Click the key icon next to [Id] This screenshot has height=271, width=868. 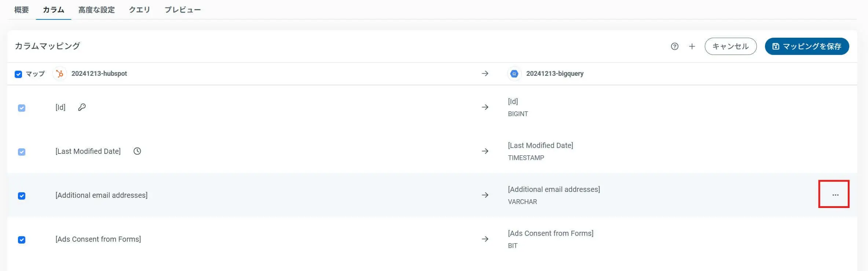(82, 107)
